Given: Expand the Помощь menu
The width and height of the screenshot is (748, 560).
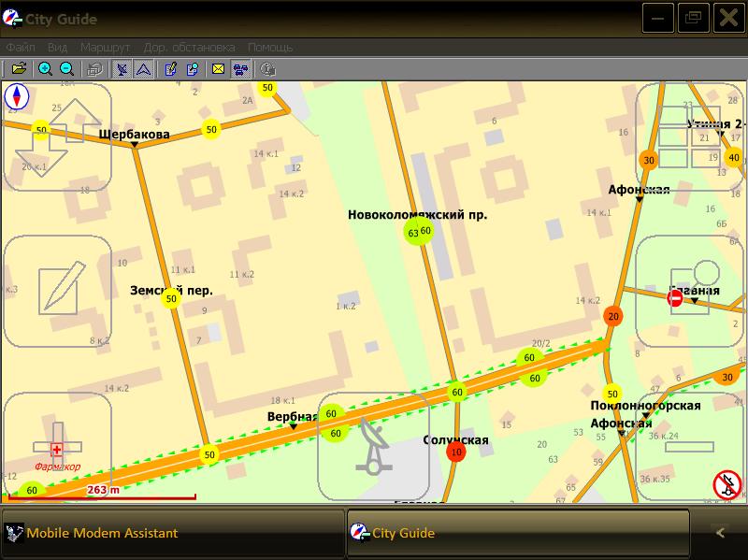Looking at the screenshot, I should coord(270,47).
